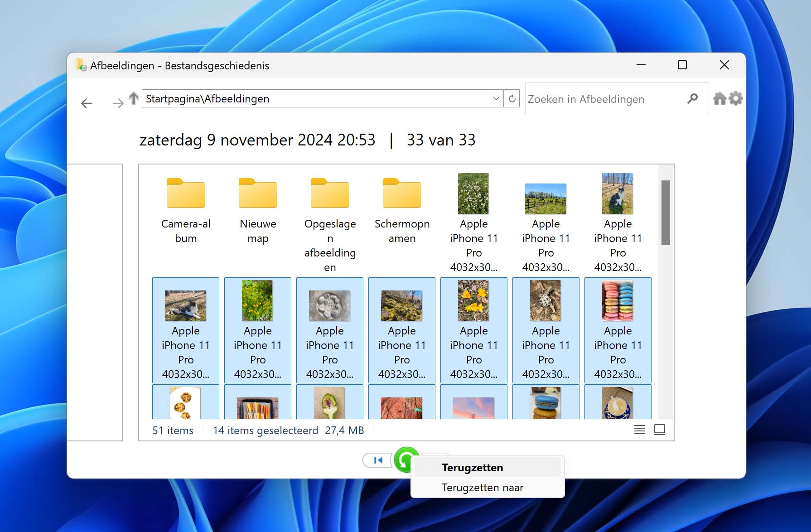Click the search magnifier icon
The height and width of the screenshot is (532, 811).
(x=692, y=99)
